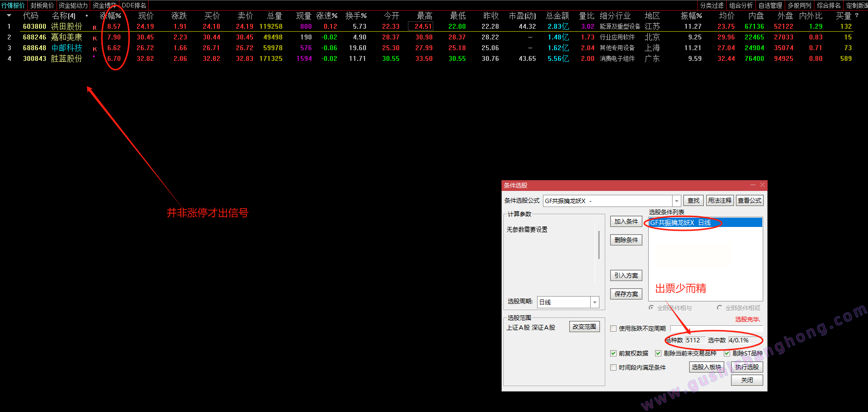Click the dot icon next to 名称 header
This screenshot has height=412, width=868.
click(x=87, y=16)
